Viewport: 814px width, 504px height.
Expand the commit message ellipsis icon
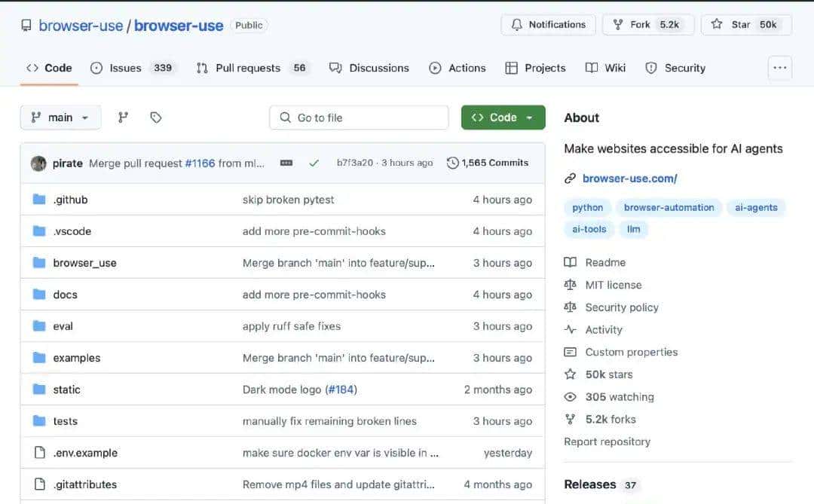pos(286,163)
